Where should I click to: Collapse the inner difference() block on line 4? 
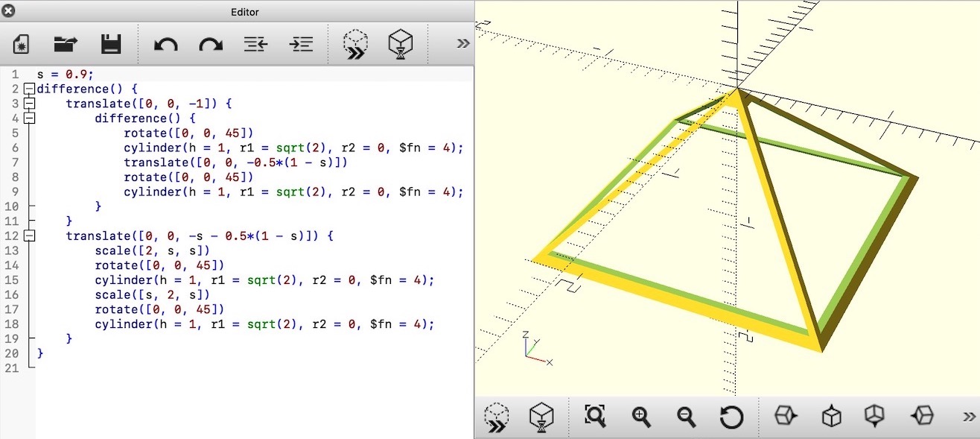point(29,119)
